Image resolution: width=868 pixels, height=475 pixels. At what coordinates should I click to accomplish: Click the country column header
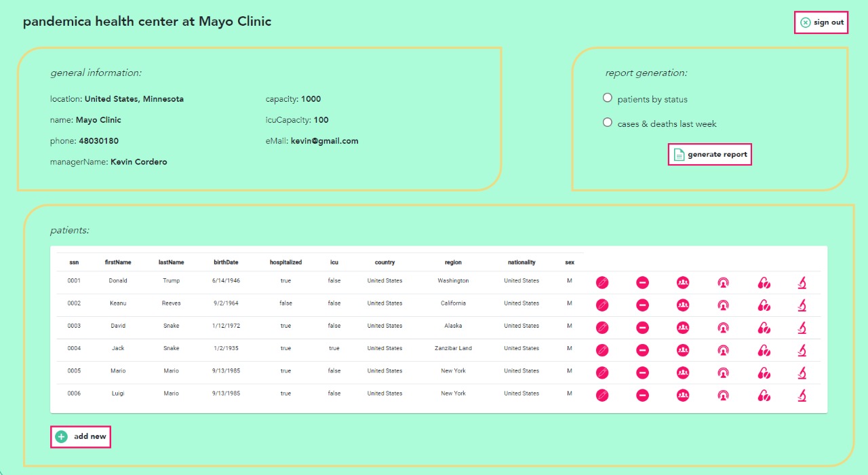tap(384, 262)
